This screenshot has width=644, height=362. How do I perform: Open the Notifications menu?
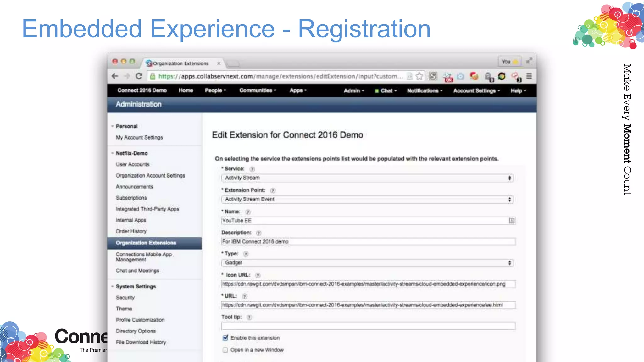coord(425,91)
